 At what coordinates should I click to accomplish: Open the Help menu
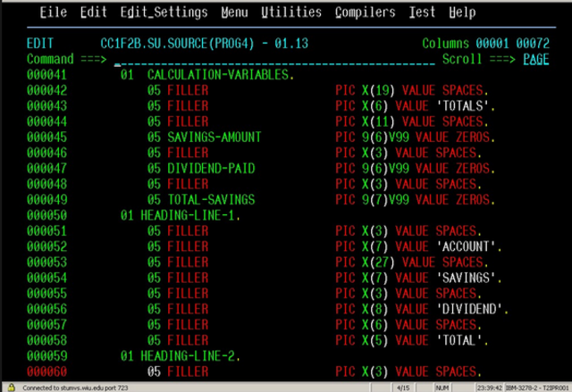462,13
